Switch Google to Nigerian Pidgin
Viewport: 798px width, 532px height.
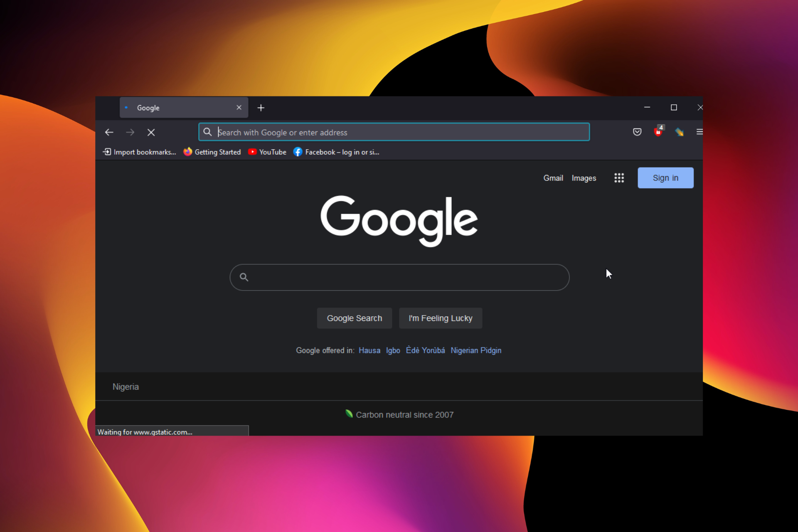click(x=476, y=350)
